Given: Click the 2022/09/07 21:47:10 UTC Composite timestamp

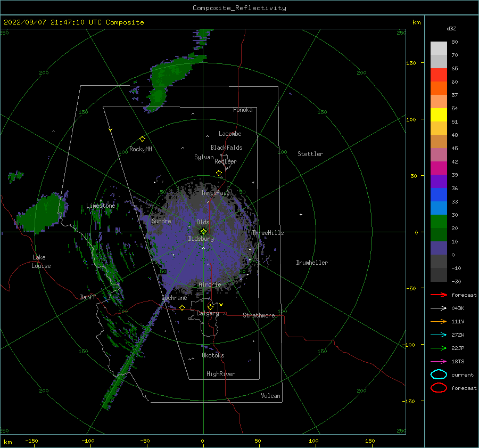Looking at the screenshot, I should tap(73, 22).
